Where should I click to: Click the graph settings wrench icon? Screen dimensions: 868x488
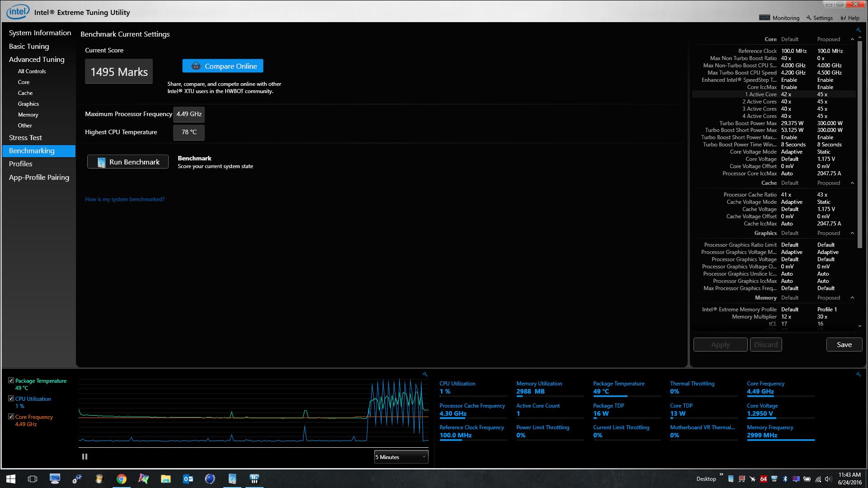[425, 374]
